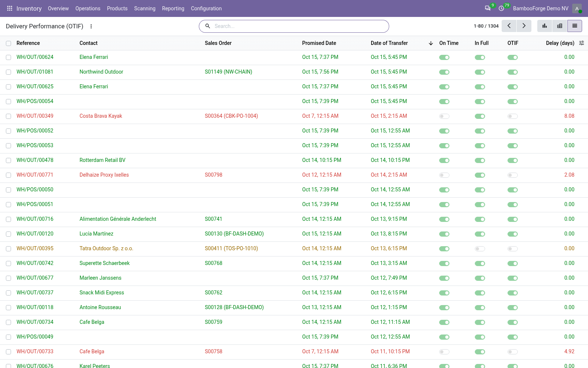The height and width of the screenshot is (368, 588).
Task: Sort by Reference column header
Action: coord(28,43)
